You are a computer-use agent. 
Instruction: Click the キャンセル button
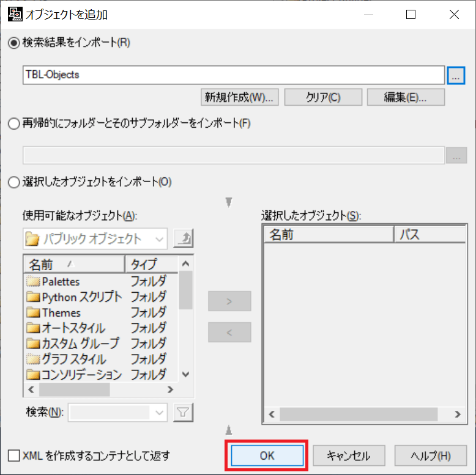(x=349, y=455)
